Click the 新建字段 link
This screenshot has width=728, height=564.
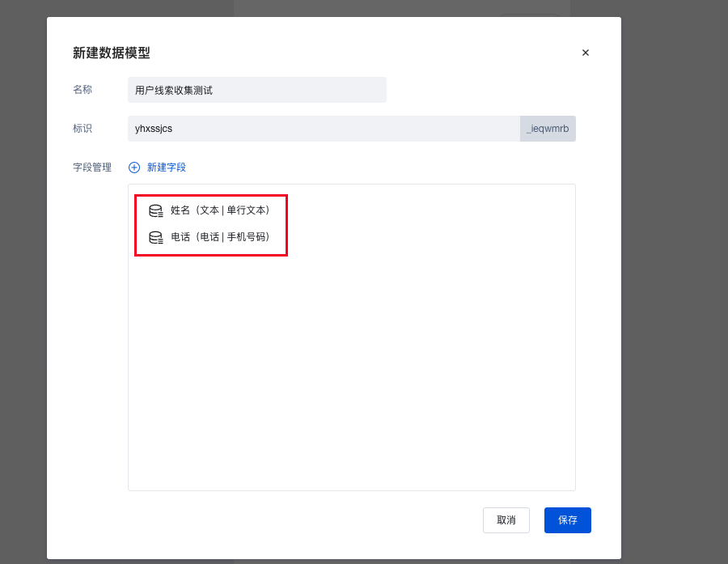click(166, 168)
